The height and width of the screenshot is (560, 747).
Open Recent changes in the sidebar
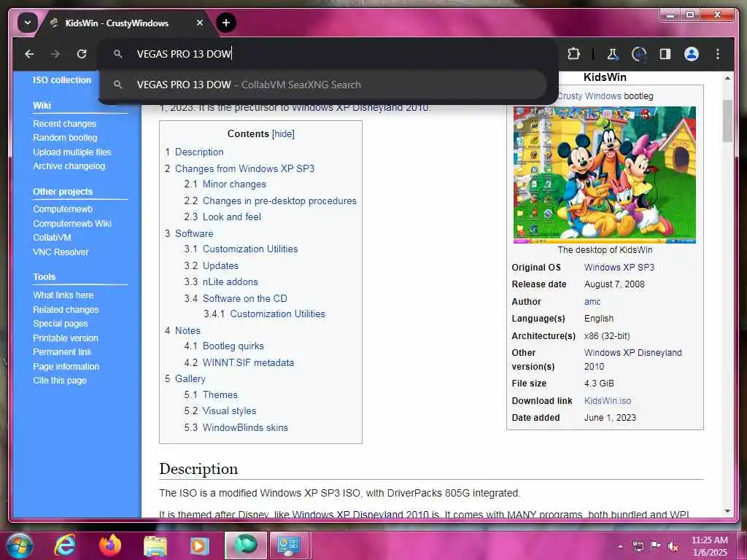coord(64,124)
